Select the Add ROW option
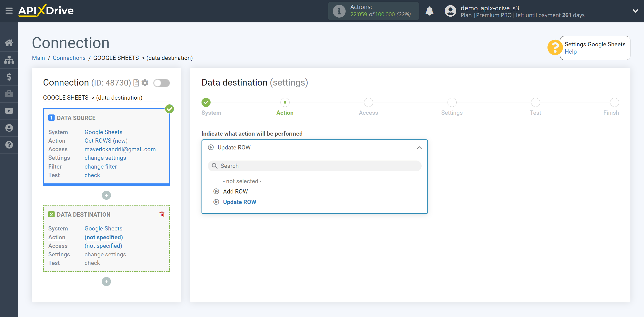Viewport: 644px width, 317px height. pos(234,191)
